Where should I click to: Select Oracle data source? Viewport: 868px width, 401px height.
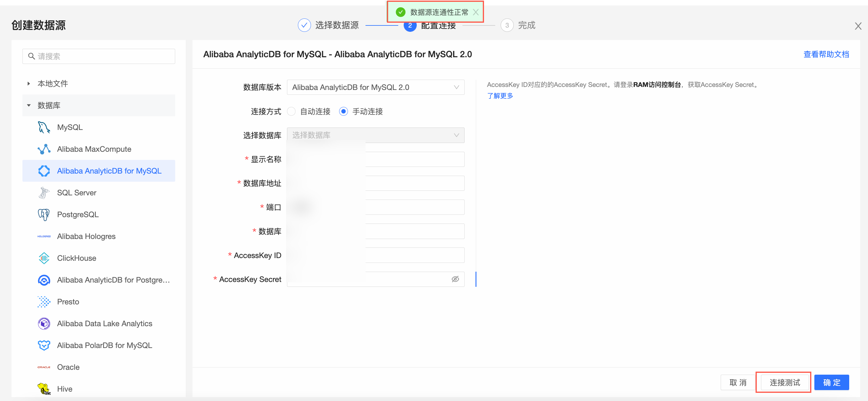point(99,367)
